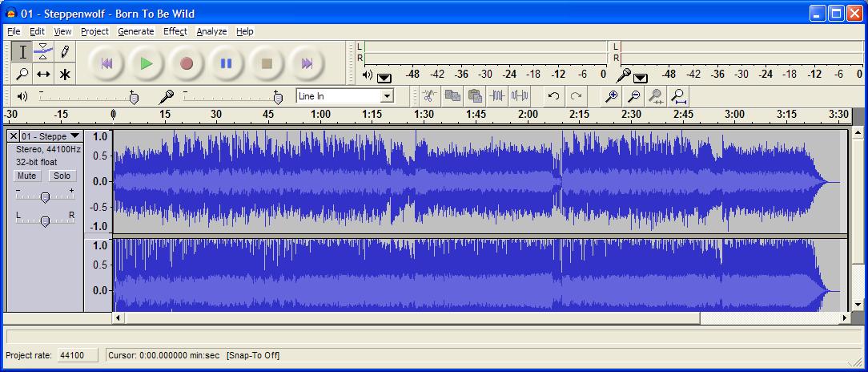The image size is (868, 372).
Task: Click the output meter speaker icon
Action: [368, 75]
